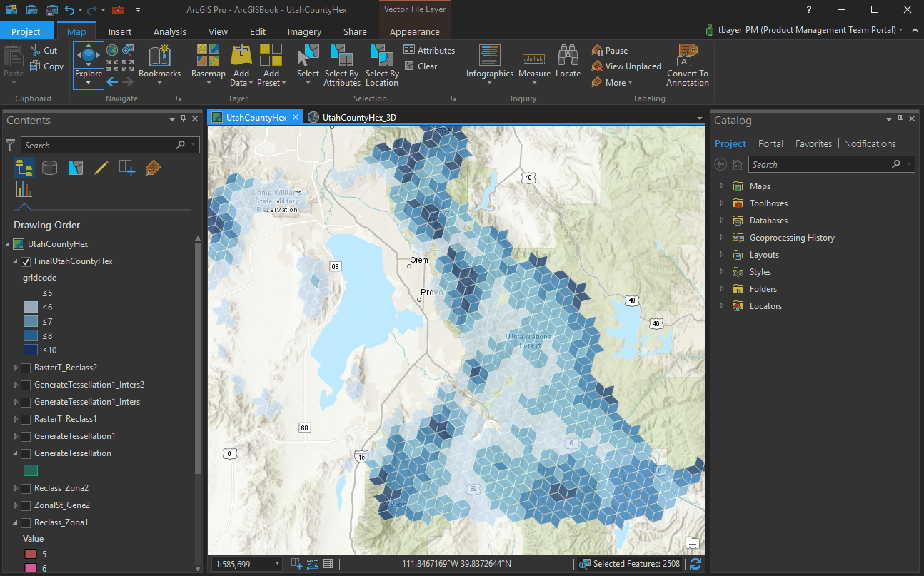Screen dimensions: 924x576
Task: Switch to the UtahCountyHex_3D view tab
Action: tap(358, 118)
